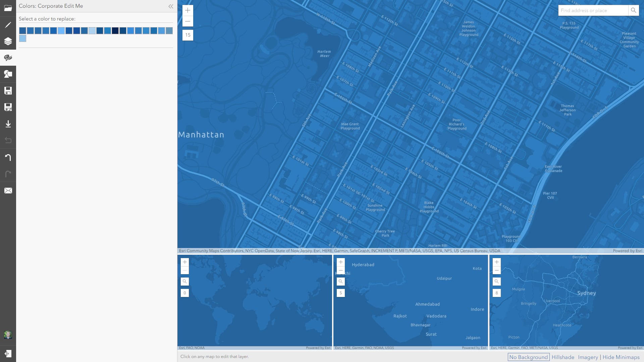Screen dimensions: 644x362
Task: Select the darkest navy color swatch
Action: click(115, 31)
